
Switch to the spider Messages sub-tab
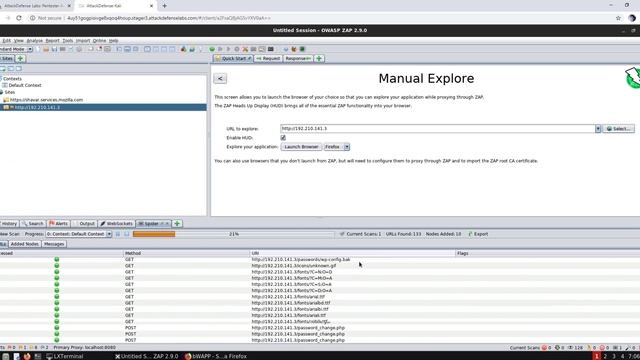point(54,244)
